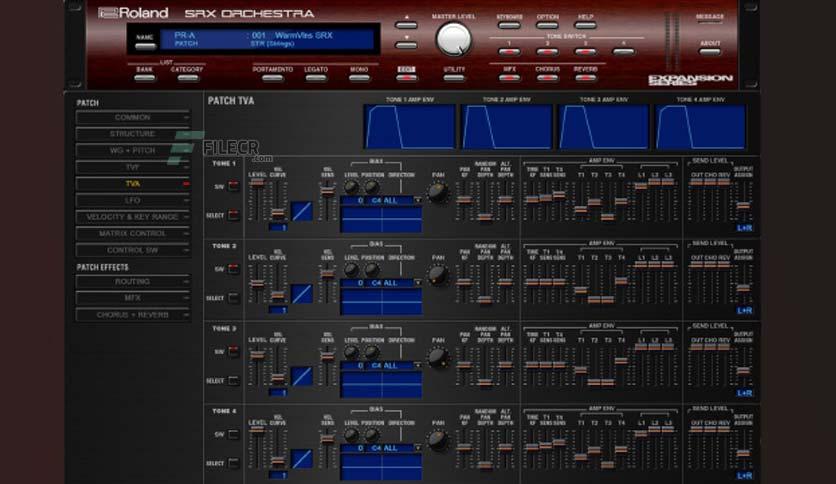The width and height of the screenshot is (836, 484).
Task: Open the Common patch page
Action: coord(133,117)
